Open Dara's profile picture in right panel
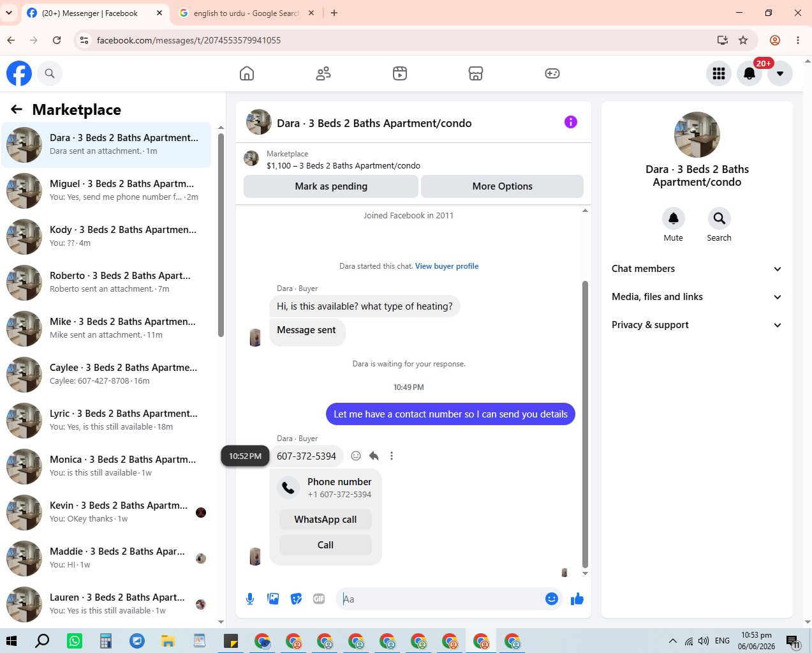The height and width of the screenshot is (653, 812). point(697,135)
